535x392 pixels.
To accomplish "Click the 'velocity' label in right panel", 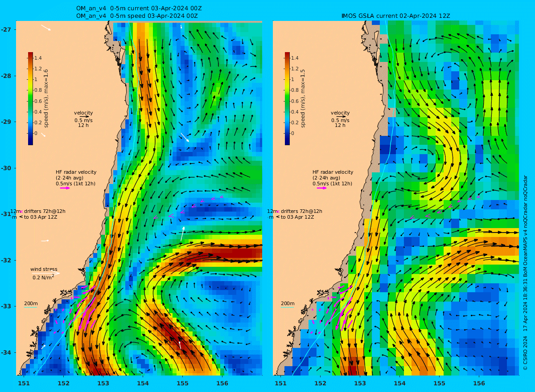I will 341,113.
